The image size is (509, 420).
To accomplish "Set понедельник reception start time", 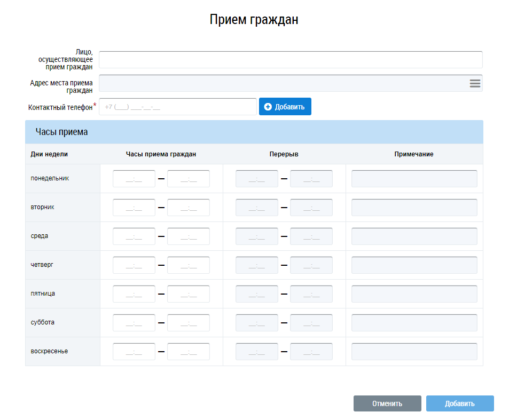I will [134, 179].
